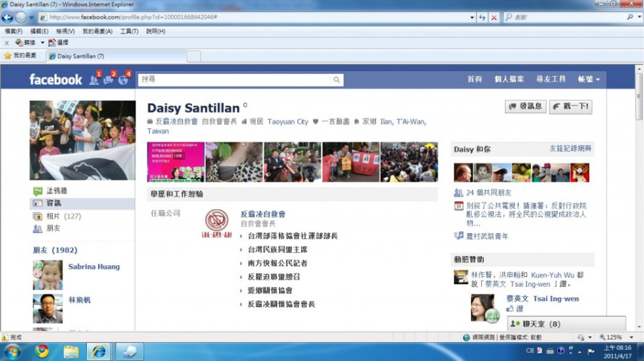
Task: Click the 戳一下 poke button
Action: (x=570, y=106)
